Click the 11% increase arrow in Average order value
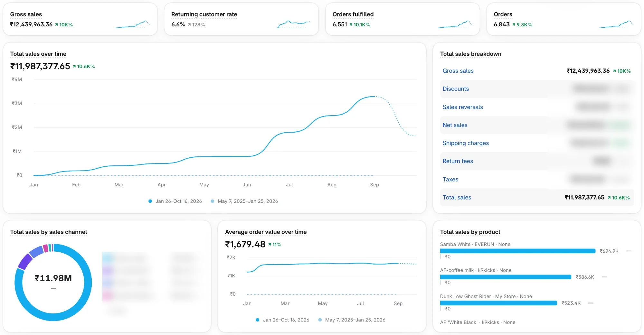Screen dimensions: 644x335 pos(275,245)
